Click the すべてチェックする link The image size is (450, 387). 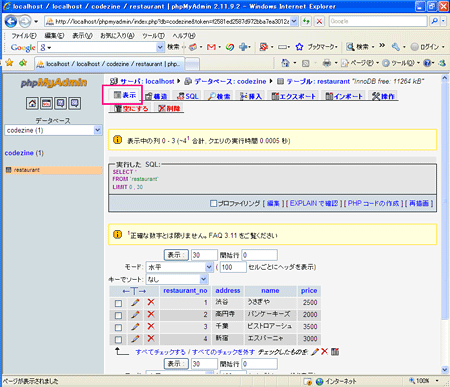(x=160, y=352)
